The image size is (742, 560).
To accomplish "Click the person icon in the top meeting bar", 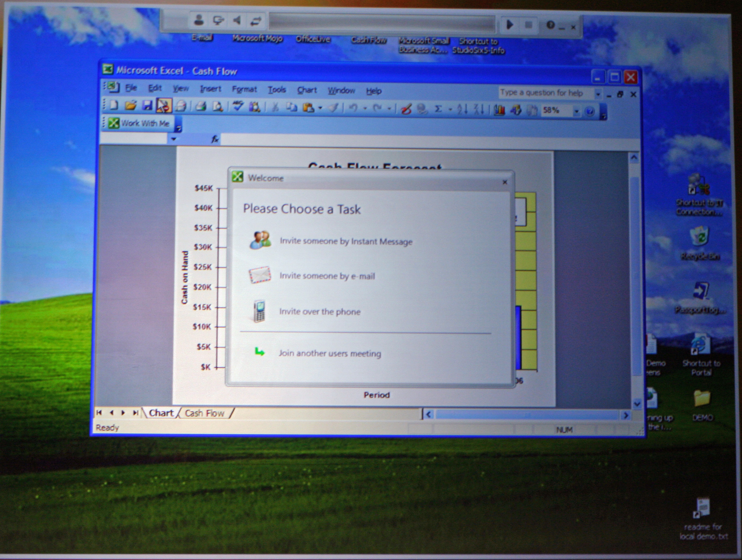I will [199, 20].
